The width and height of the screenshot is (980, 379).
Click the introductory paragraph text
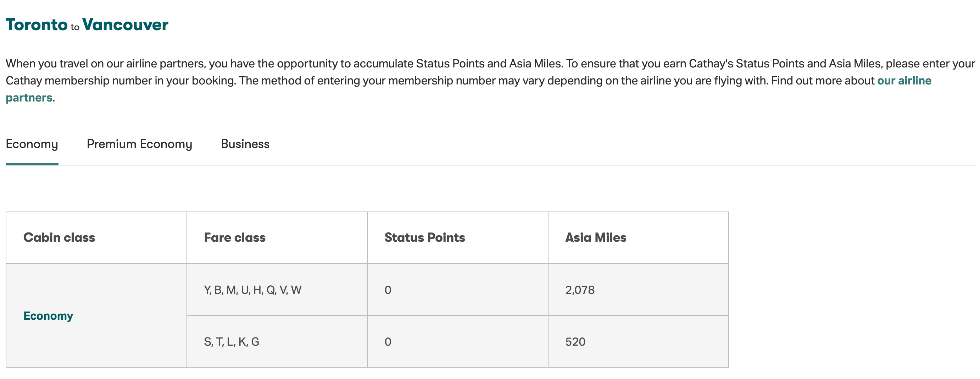point(457,80)
